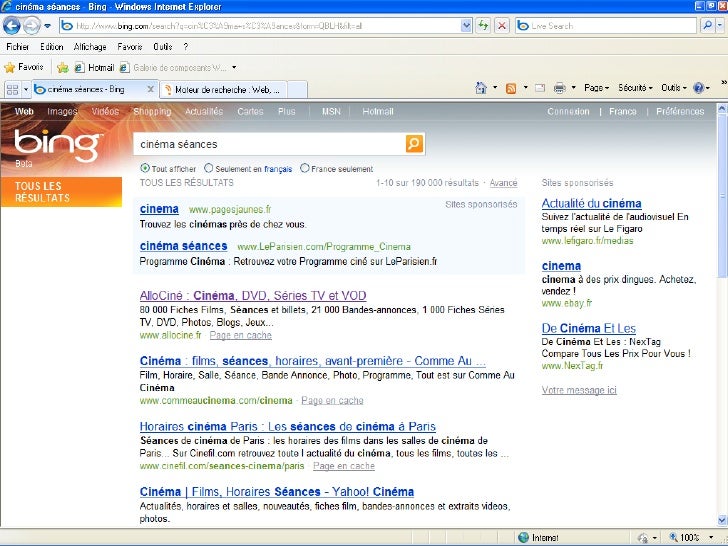The image size is (728, 546).
Task: Select the France seulement radio button
Action: click(x=305, y=168)
